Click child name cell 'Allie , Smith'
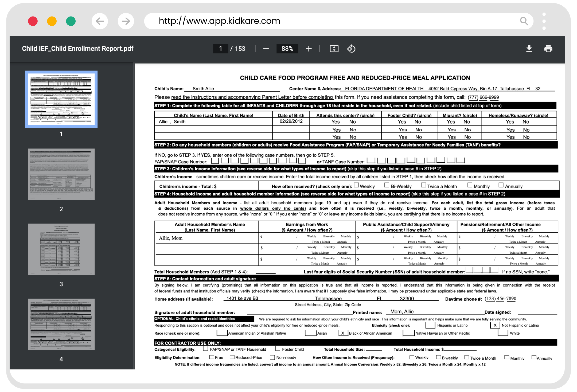The width and height of the screenshot is (577, 392). point(172,122)
